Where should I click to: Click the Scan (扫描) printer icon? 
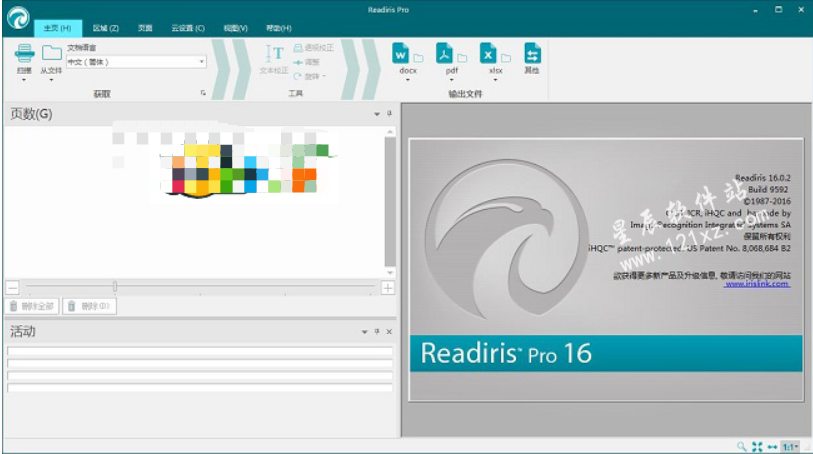[x=24, y=54]
